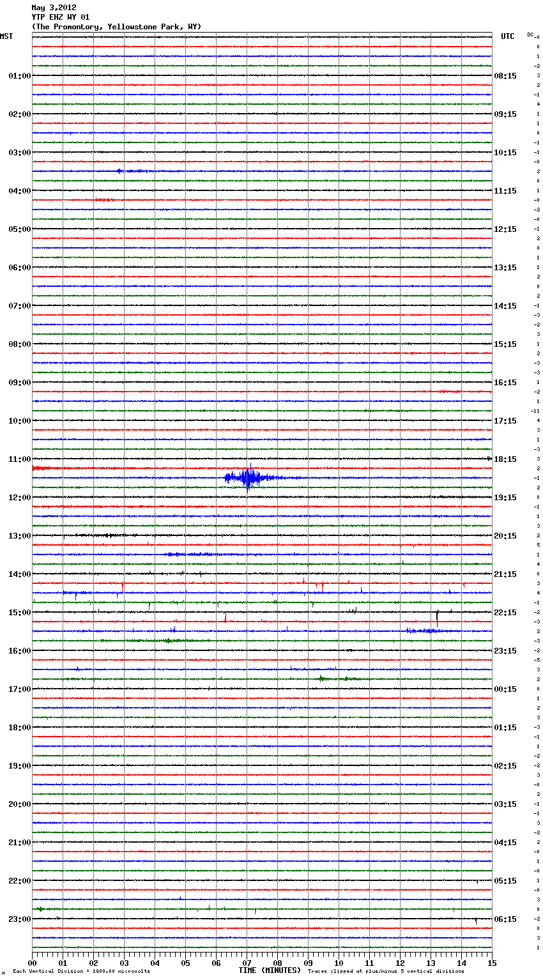The height and width of the screenshot is (980, 543).
Task: Click the 00:15 UTC time label
Action: (505, 689)
